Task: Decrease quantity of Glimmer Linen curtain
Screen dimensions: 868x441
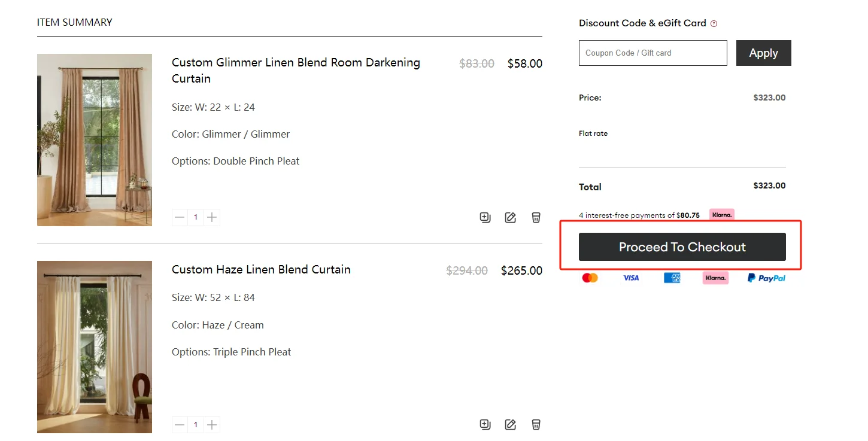Action: click(x=180, y=217)
